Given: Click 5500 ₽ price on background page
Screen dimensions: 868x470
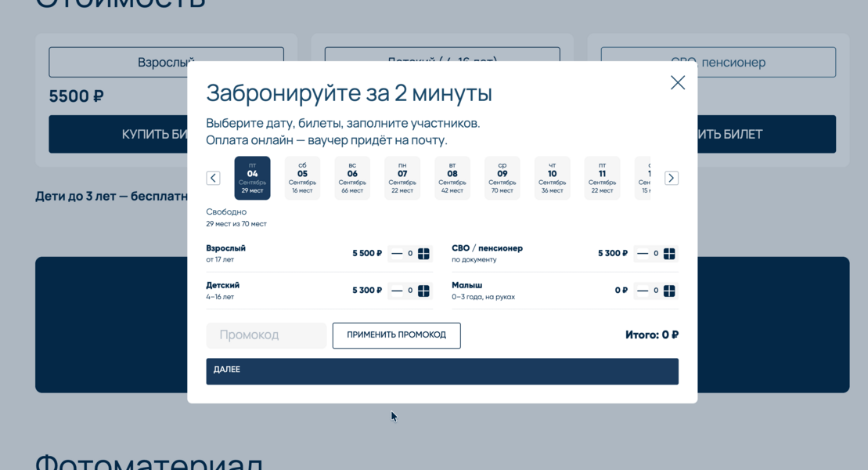Looking at the screenshot, I should tap(77, 96).
